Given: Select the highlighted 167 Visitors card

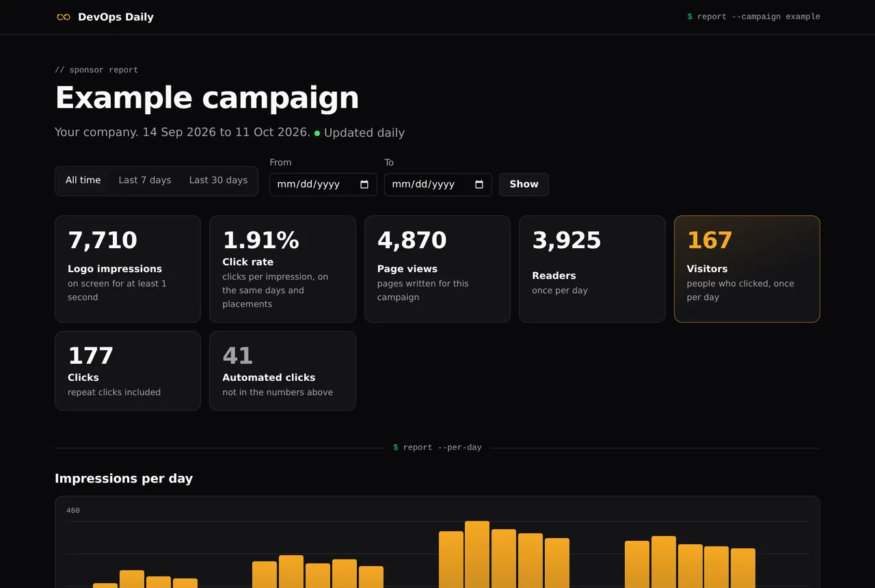Looking at the screenshot, I should pos(747,269).
